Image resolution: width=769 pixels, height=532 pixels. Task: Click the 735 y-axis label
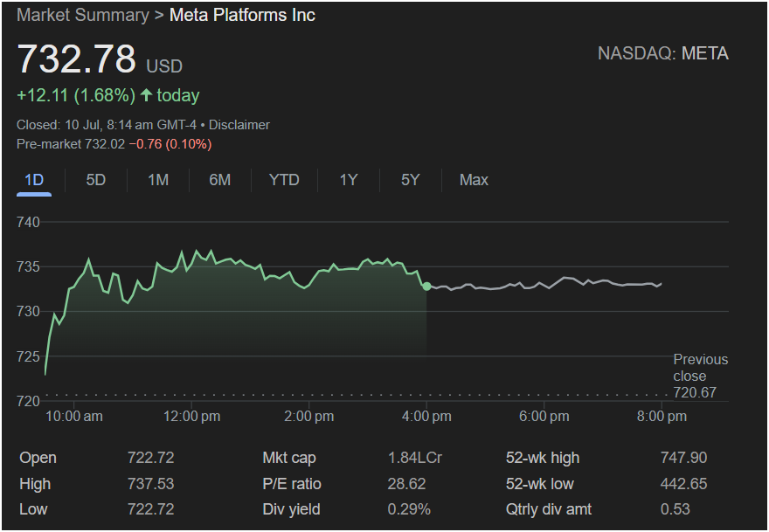28,267
